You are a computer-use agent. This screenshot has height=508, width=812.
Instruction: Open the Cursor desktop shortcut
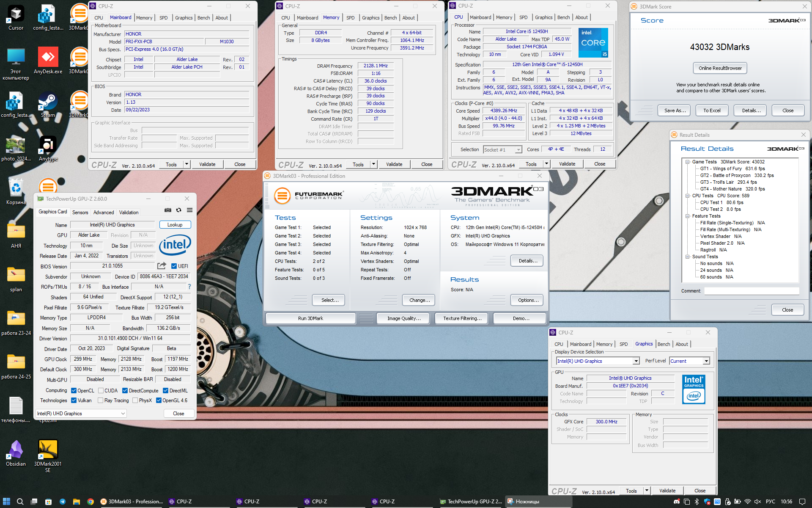[x=16, y=18]
